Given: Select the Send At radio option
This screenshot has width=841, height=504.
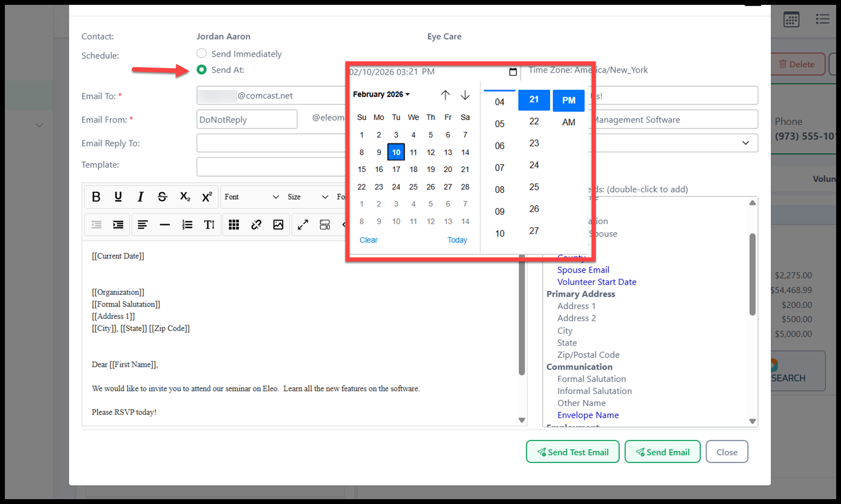Looking at the screenshot, I should [x=202, y=70].
